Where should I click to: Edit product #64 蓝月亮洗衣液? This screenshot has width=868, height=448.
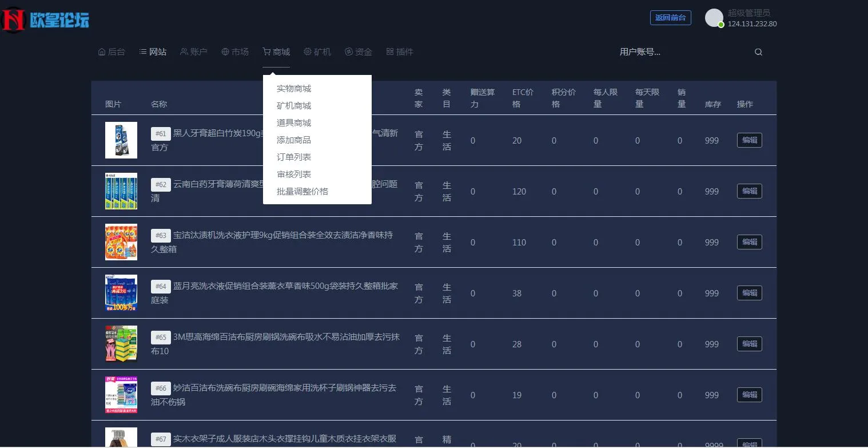[x=749, y=293]
